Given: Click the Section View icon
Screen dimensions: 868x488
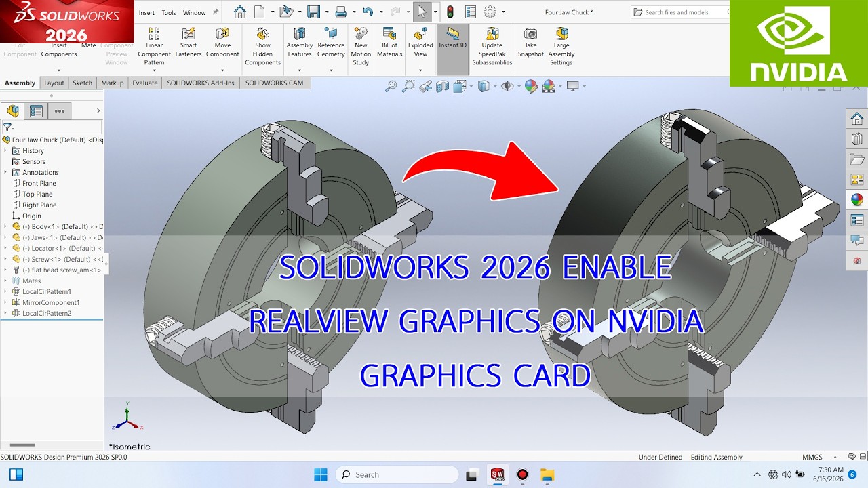Looking at the screenshot, I should (443, 86).
